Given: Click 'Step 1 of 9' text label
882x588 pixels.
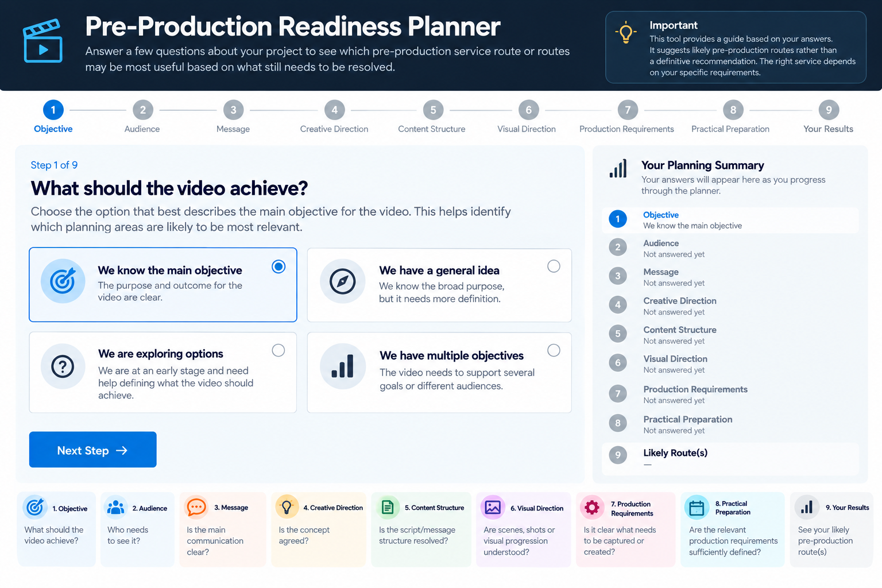Looking at the screenshot, I should pos(54,165).
